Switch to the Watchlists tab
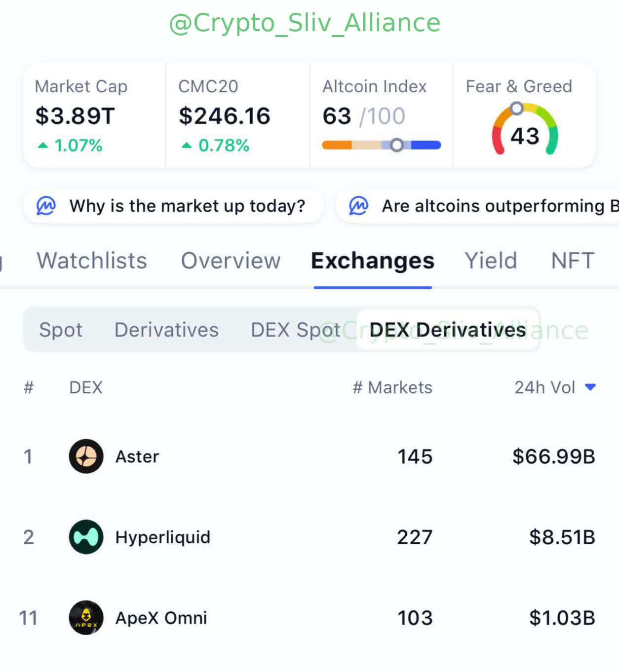This screenshot has width=619, height=672. point(92,261)
